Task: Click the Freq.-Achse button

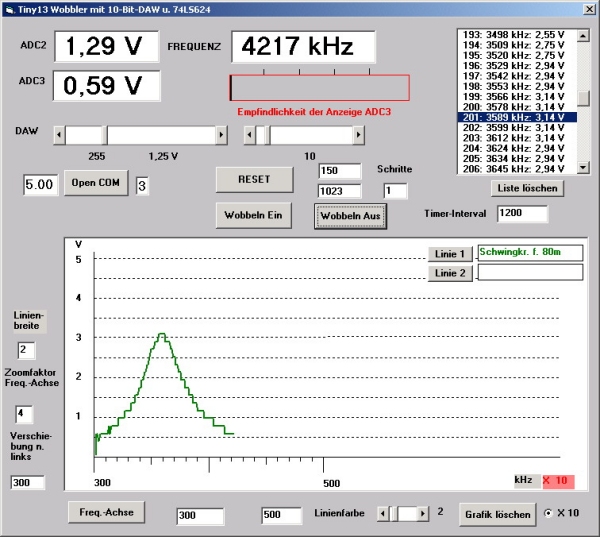Action: (x=107, y=513)
